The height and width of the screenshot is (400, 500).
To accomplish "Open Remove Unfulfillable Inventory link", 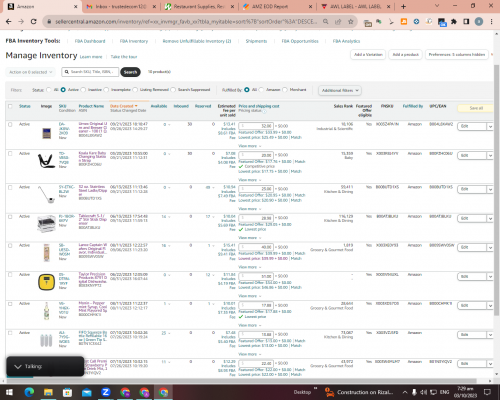I will [197, 41].
